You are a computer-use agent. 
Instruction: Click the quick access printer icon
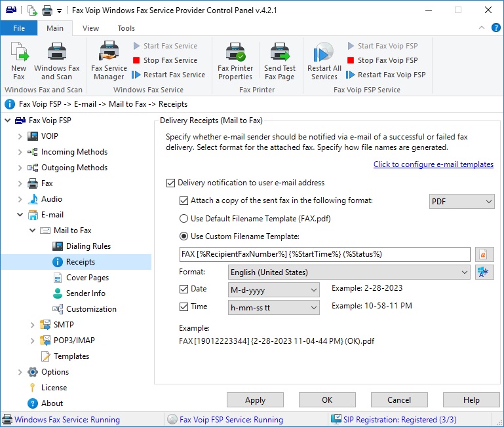[x=47, y=10]
